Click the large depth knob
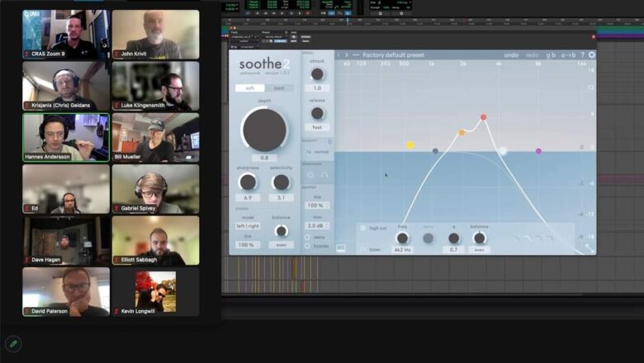 point(264,130)
